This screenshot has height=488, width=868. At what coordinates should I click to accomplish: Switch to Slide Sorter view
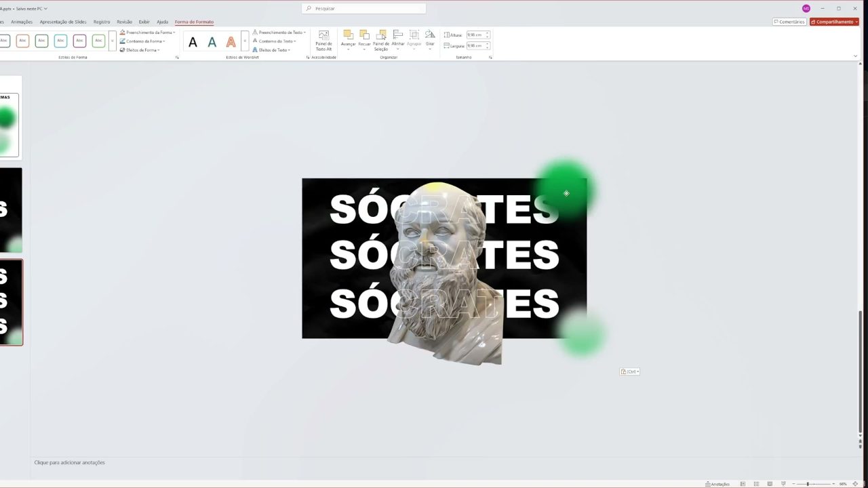756,484
